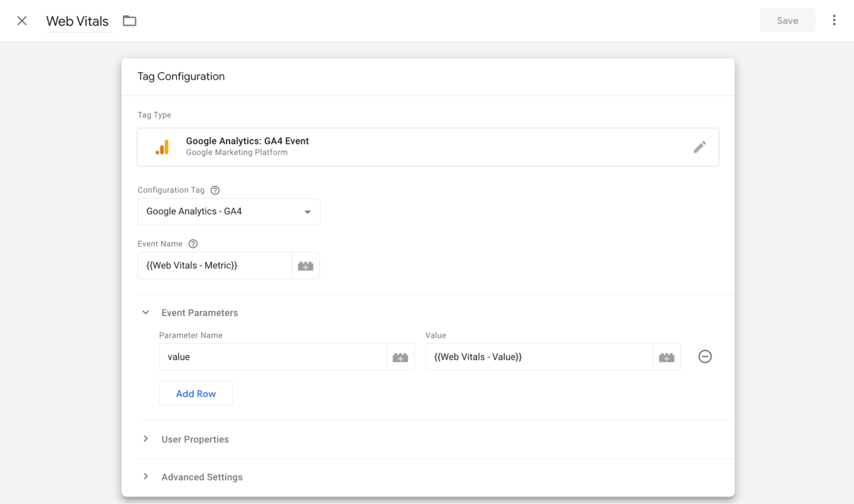Save the tag

tap(787, 21)
